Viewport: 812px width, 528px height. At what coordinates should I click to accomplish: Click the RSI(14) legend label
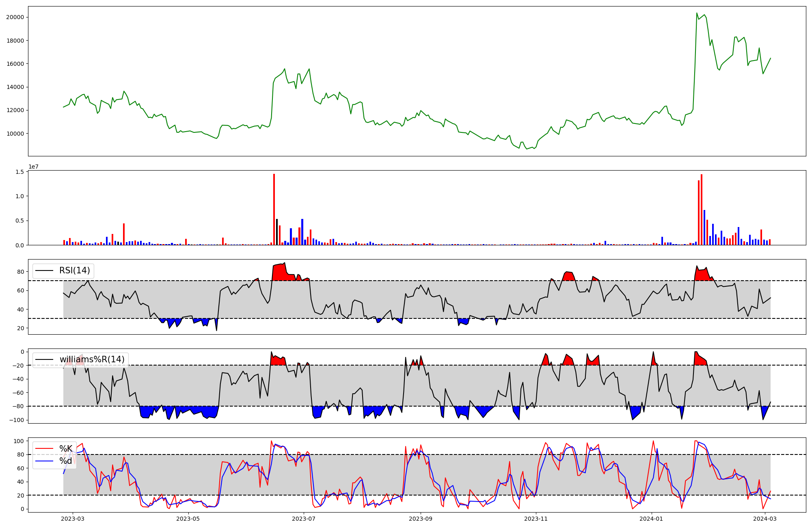74,270
